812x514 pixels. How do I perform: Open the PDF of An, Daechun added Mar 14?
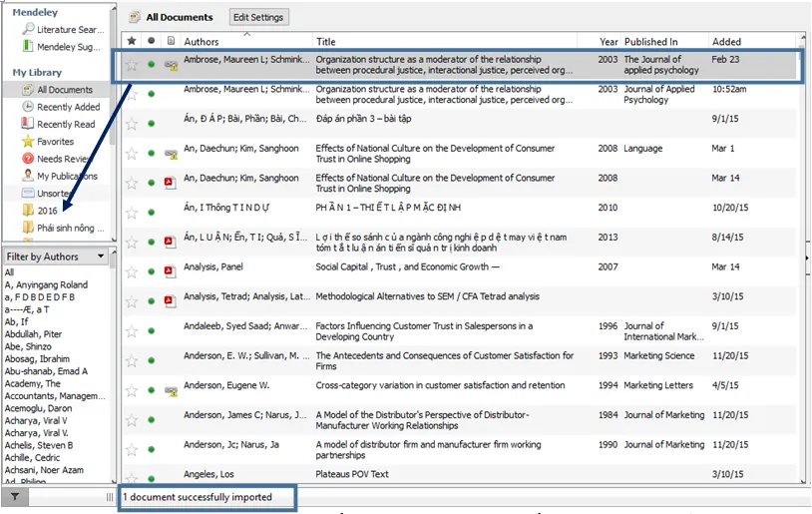pos(170,183)
